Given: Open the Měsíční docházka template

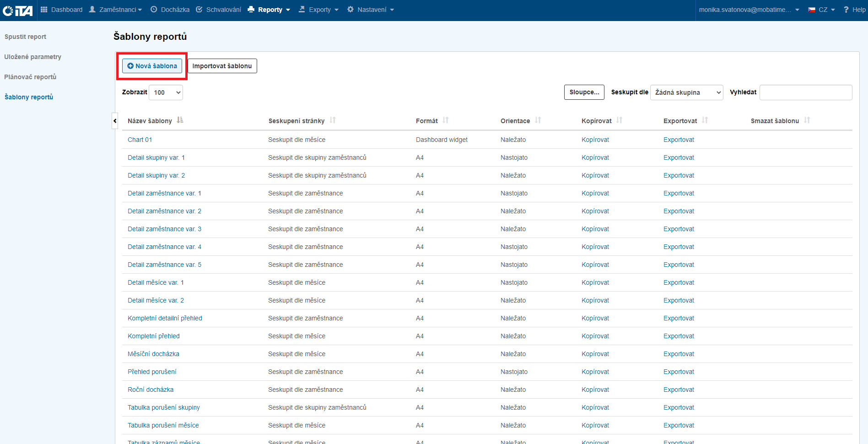Looking at the screenshot, I should tap(153, 354).
